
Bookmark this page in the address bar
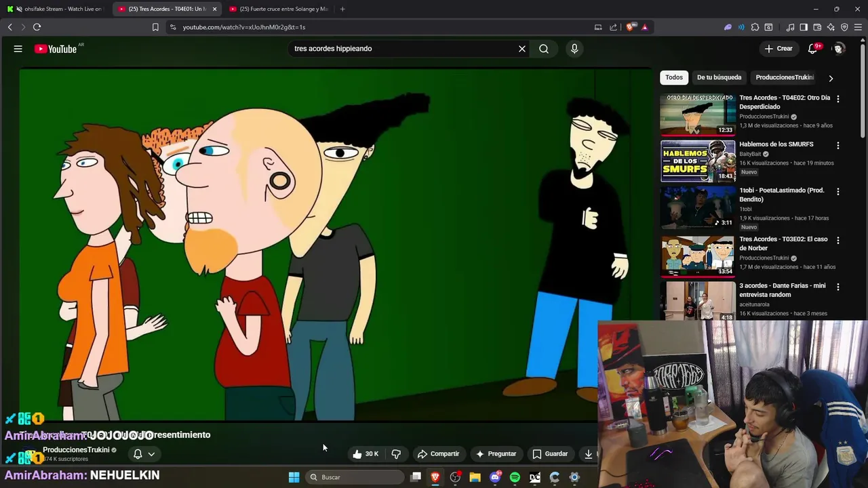tap(155, 27)
